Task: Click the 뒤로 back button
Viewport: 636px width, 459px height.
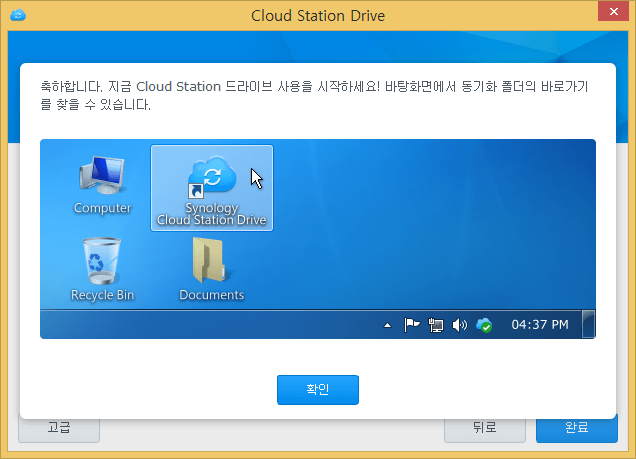Action: click(x=485, y=430)
